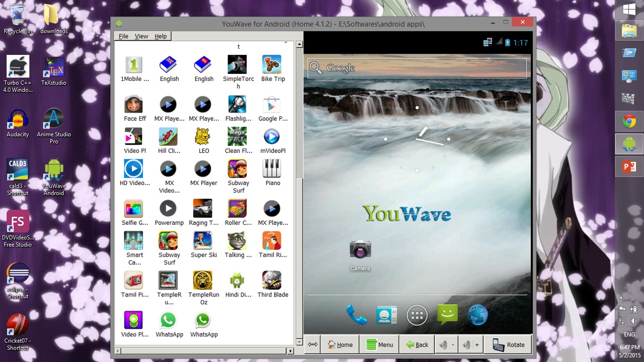Image resolution: width=644 pixels, height=362 pixels.
Task: Launch the Browser from the Android dock
Action: click(x=477, y=315)
